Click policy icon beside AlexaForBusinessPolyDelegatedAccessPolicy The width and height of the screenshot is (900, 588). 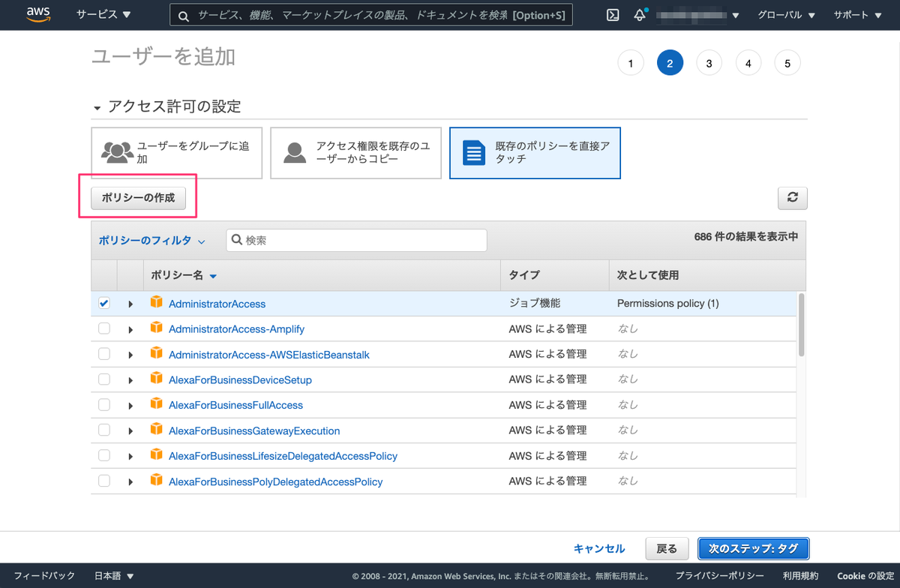tap(156, 480)
